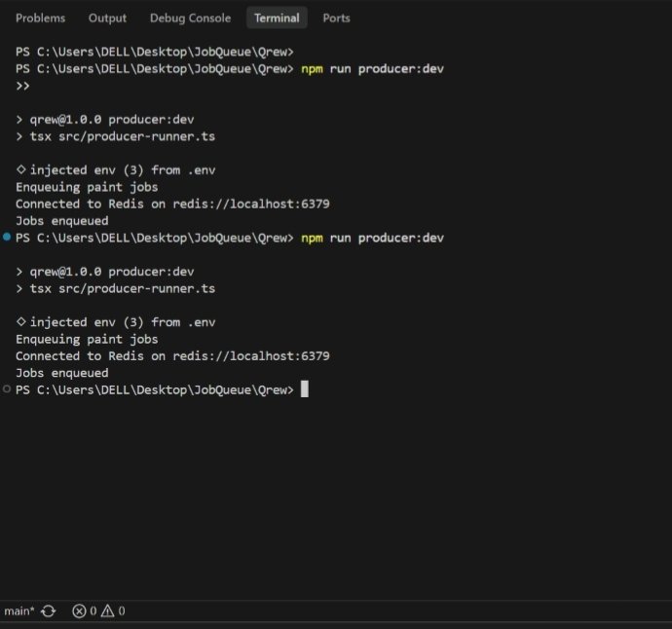Click the blue command decoration dot

point(7,237)
